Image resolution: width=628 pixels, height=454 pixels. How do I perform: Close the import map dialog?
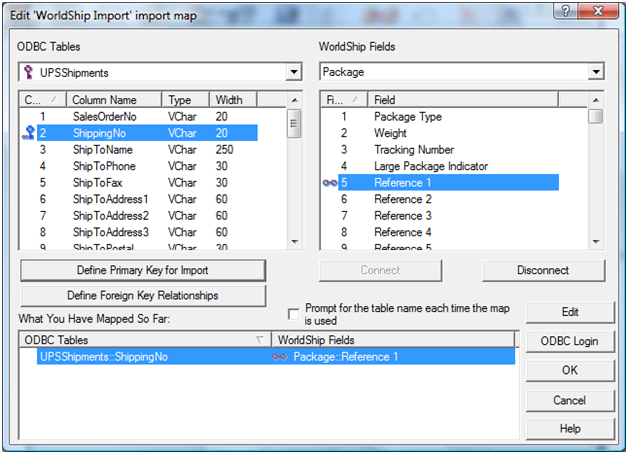pos(603,11)
